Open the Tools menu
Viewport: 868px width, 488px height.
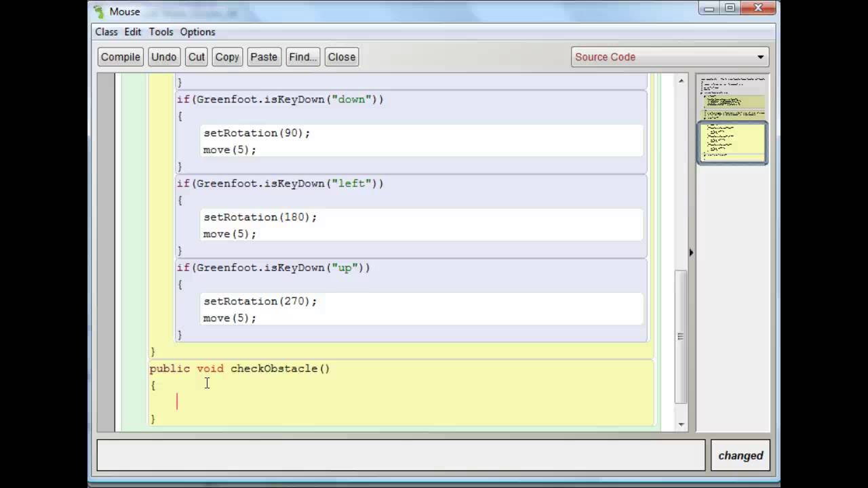coord(161,32)
